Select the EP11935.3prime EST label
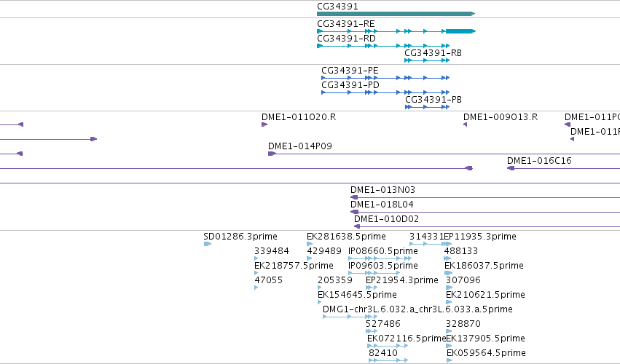The height and width of the screenshot is (364, 620). (480, 237)
